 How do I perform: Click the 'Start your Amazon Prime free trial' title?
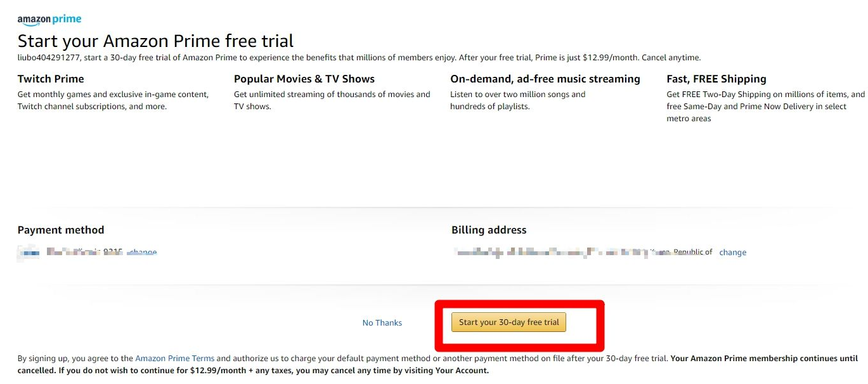pyautogui.click(x=155, y=41)
